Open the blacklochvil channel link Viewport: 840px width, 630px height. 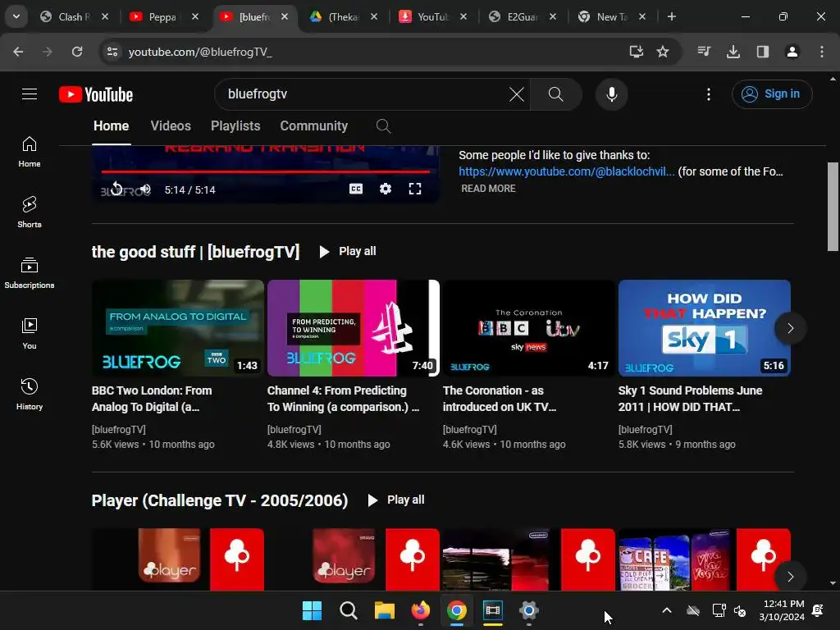point(566,171)
